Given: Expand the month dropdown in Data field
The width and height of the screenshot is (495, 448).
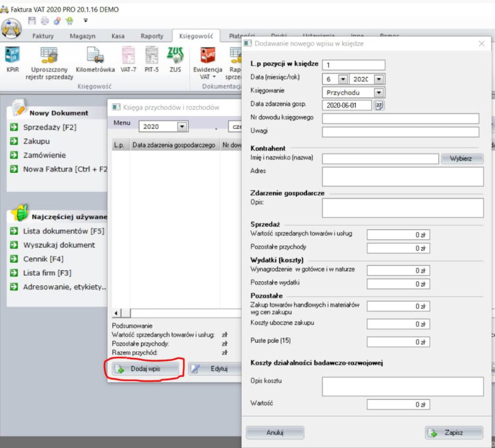Looking at the screenshot, I should coord(343,79).
